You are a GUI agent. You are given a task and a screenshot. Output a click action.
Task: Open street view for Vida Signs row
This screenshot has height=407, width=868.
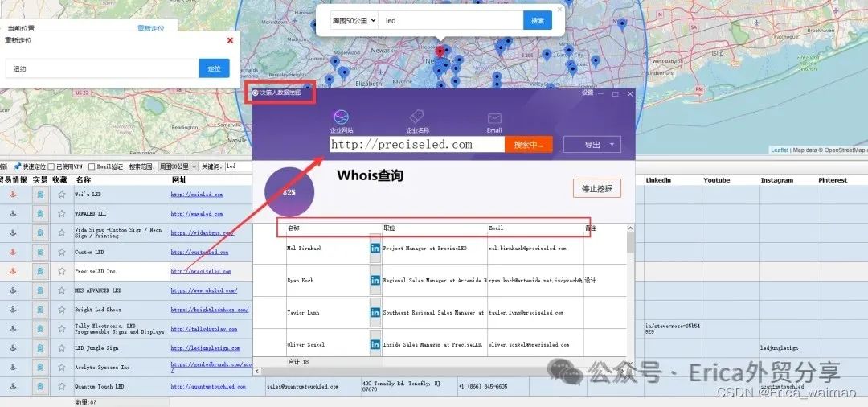tap(40, 232)
